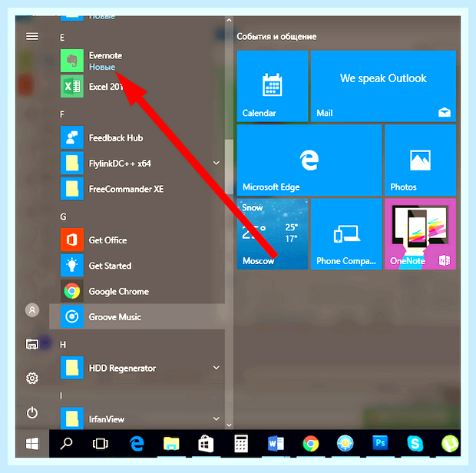Launch Feedback Hub from its icon
Viewport: 476px width, 473px height.
[x=72, y=137]
